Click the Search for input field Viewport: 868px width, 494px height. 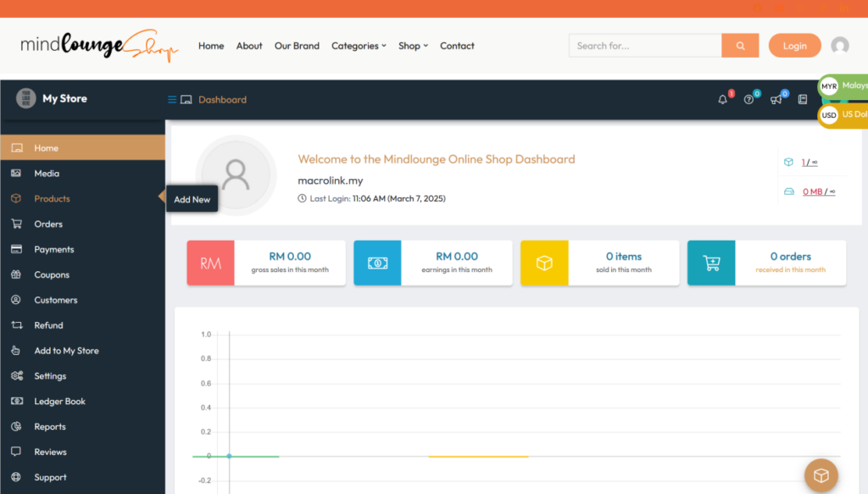pos(645,46)
